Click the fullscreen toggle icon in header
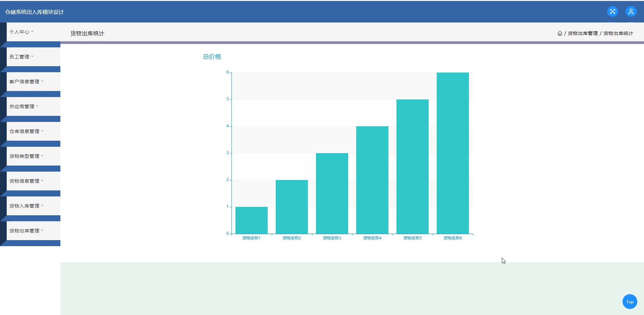644x315 pixels. pos(612,11)
